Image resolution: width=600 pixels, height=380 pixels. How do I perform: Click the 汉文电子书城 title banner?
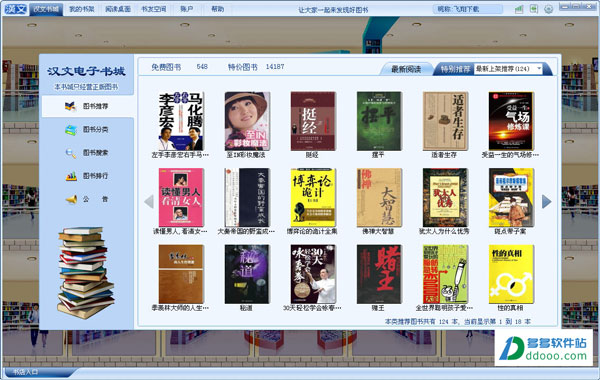[86, 72]
